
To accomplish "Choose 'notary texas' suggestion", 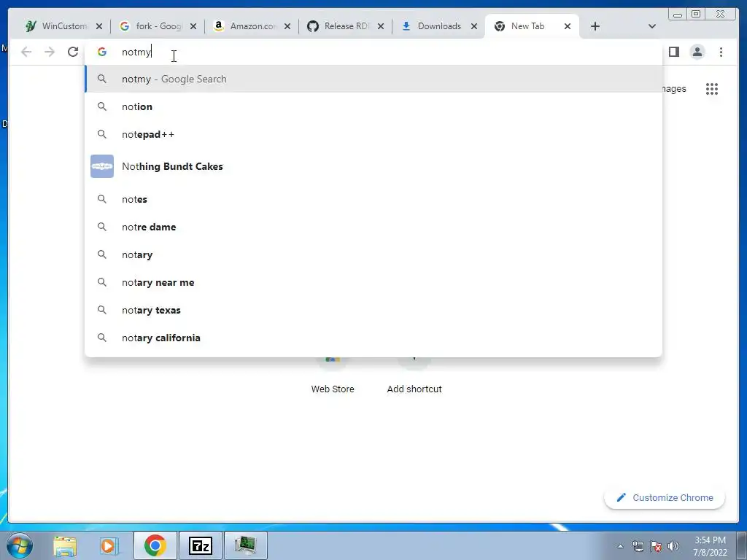I will [x=374, y=310].
